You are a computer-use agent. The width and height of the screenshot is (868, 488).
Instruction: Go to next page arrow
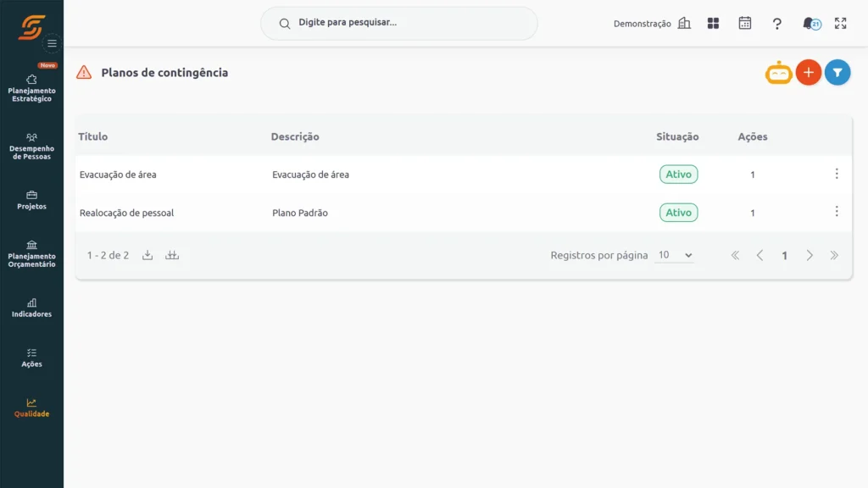pos(810,255)
